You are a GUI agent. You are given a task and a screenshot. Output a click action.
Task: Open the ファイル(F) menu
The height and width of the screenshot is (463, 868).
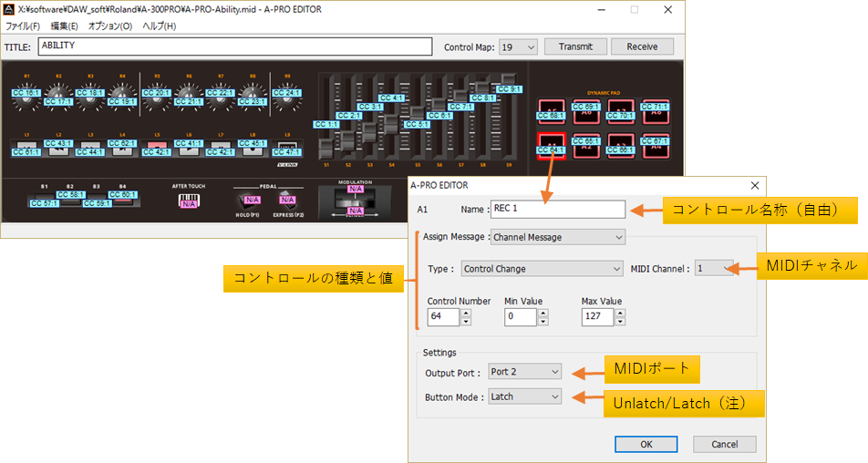click(x=23, y=26)
